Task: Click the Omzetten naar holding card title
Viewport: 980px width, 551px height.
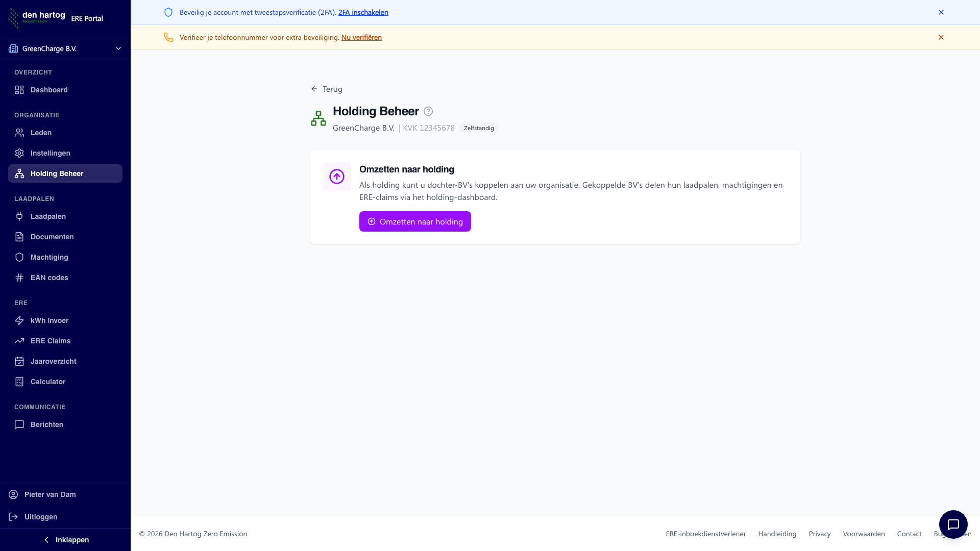Action: [407, 169]
